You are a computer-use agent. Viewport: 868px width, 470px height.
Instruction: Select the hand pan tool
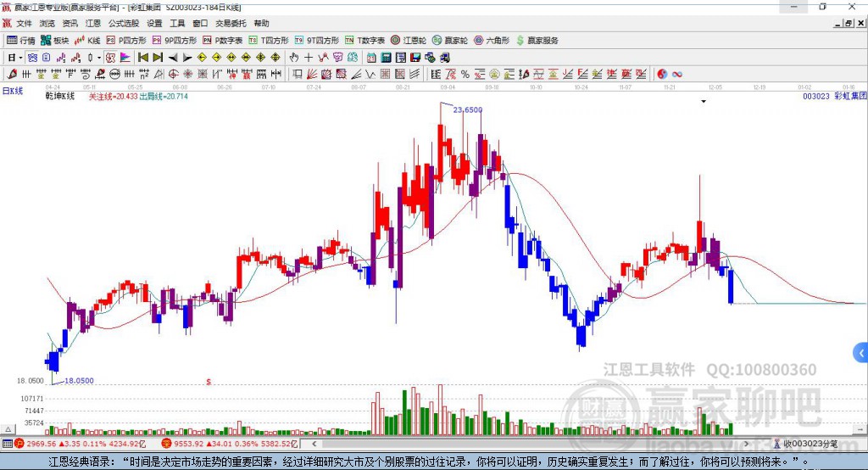click(294, 57)
